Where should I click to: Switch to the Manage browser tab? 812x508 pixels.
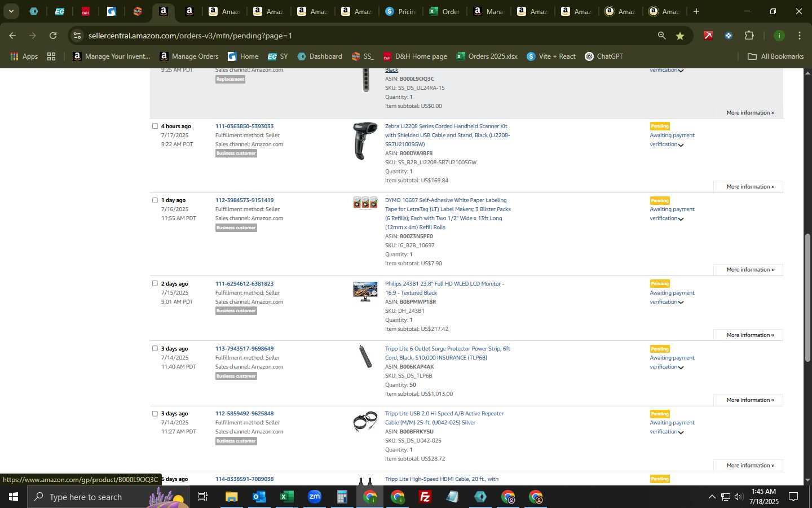(489, 11)
